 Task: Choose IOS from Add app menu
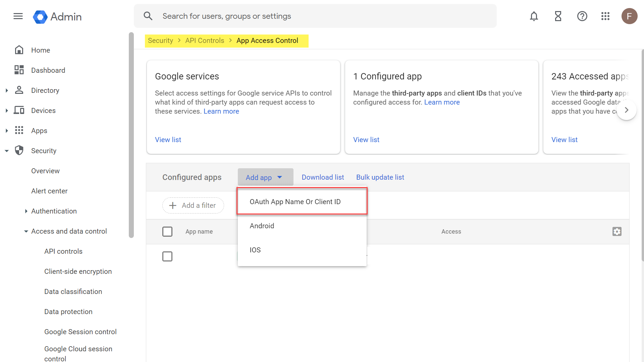(x=302, y=250)
